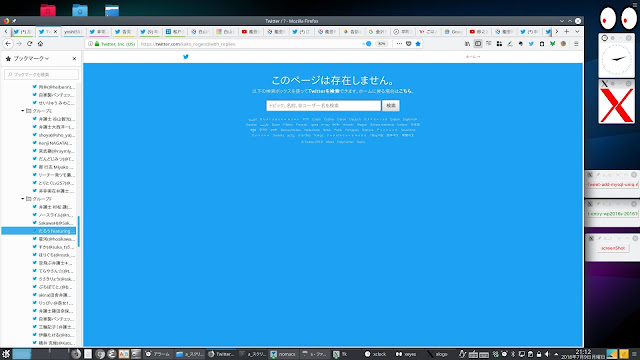Screen dimensions: 640x360
Task: Reload the current Twitter page
Action: click(x=29, y=44)
